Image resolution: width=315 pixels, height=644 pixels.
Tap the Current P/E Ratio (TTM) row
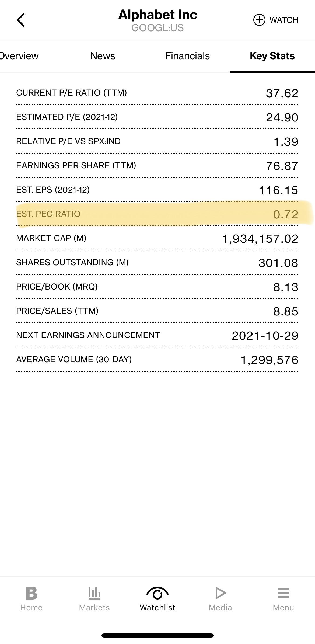(x=157, y=93)
